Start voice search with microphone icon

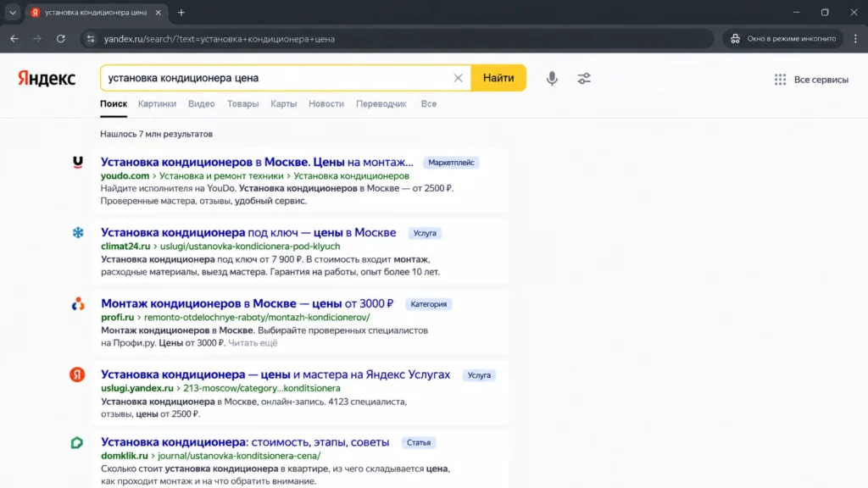[x=552, y=79]
